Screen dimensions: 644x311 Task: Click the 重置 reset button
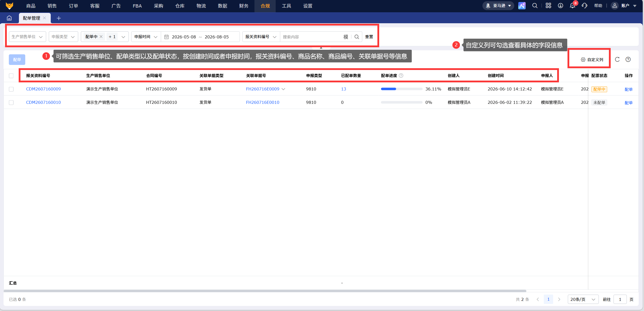tap(369, 37)
